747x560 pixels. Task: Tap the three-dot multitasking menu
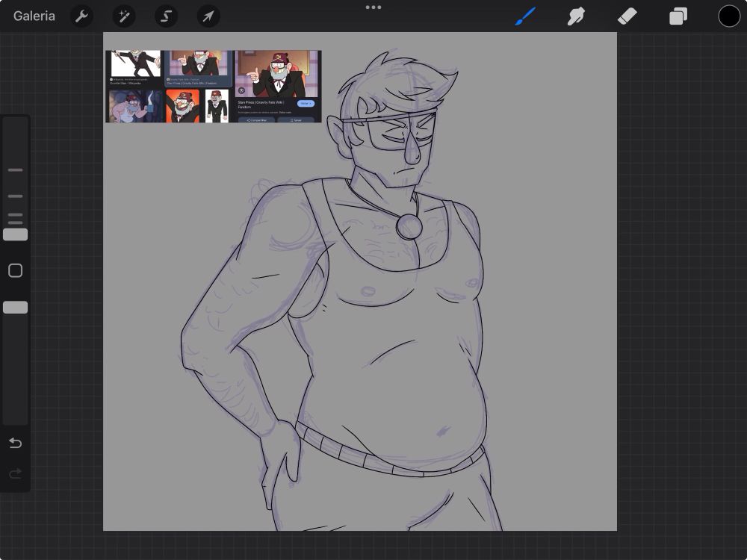(373, 7)
